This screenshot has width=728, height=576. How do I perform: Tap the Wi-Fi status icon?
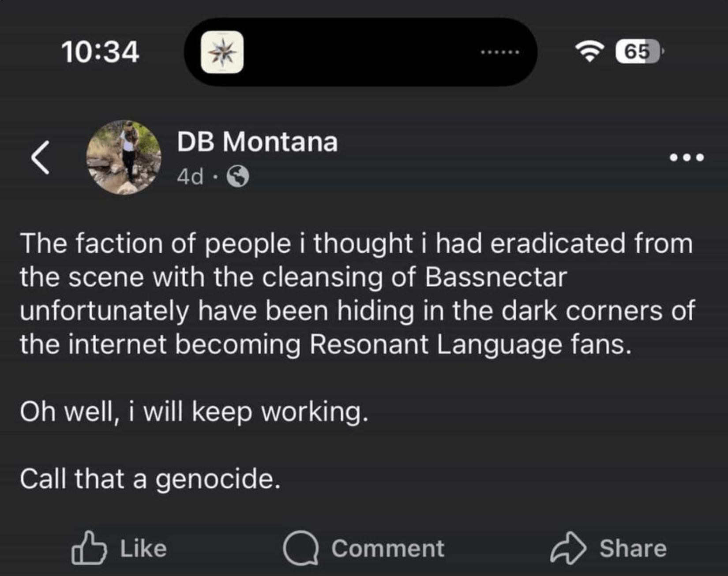point(589,52)
